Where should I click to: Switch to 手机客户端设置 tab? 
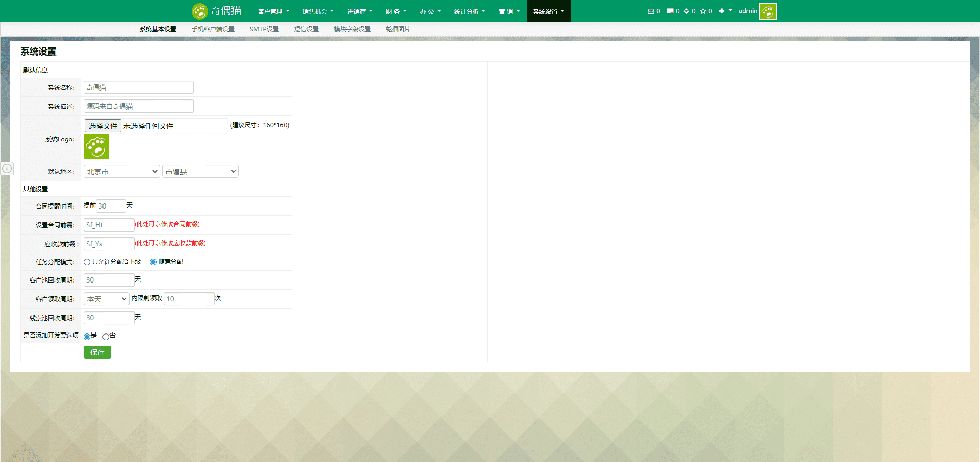point(213,29)
